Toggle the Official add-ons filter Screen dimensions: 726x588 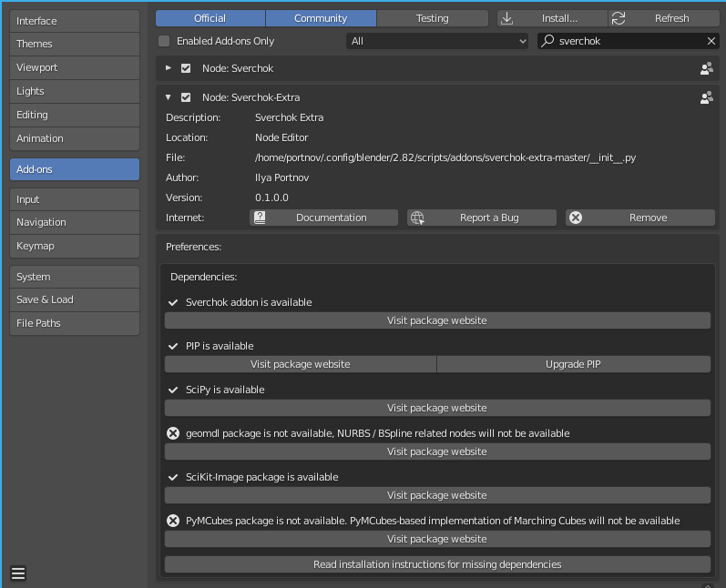(x=210, y=18)
